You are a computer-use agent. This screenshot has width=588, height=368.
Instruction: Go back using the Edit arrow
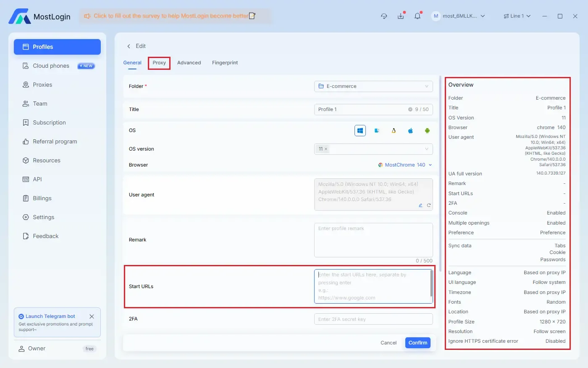129,46
